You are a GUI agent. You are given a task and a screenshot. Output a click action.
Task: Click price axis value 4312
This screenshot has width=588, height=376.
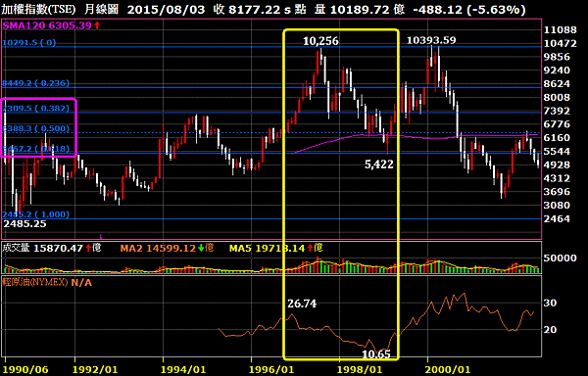coord(557,178)
